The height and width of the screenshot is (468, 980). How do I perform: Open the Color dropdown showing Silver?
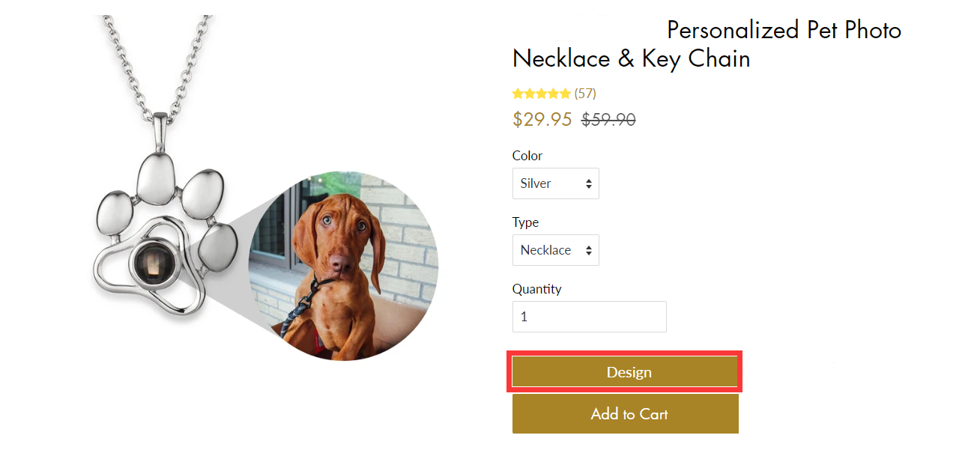[x=555, y=183]
